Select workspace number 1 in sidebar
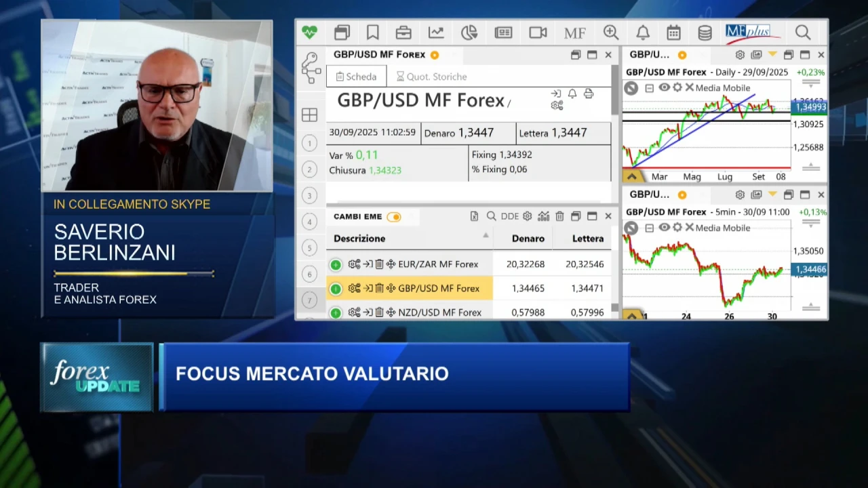Screen dimensions: 868x488 click(309, 143)
